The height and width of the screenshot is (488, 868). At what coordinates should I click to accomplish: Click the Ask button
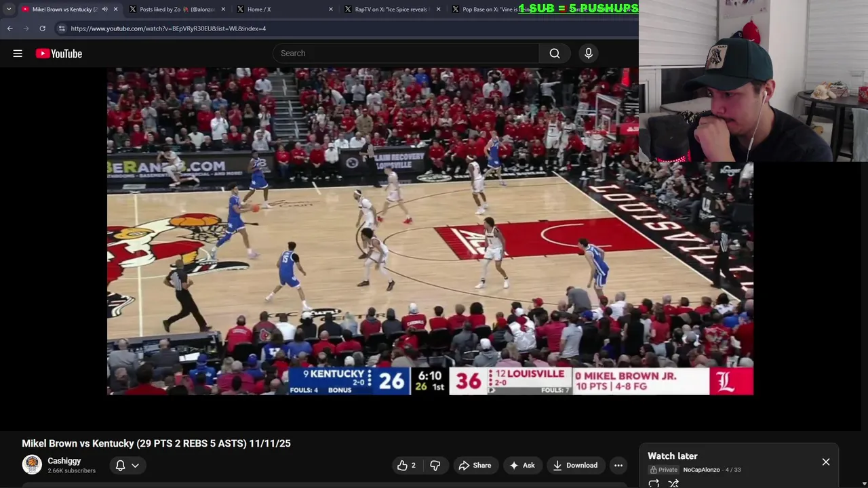pos(522,466)
